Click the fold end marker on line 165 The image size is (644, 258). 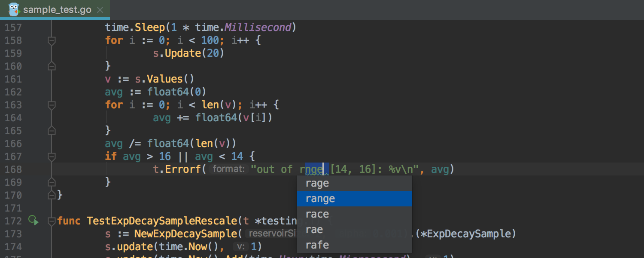[52, 131]
